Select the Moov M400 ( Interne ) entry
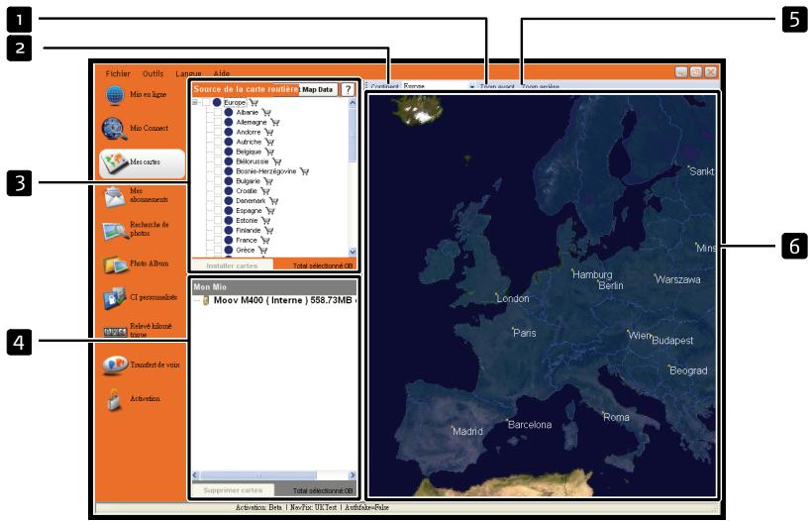The height and width of the screenshot is (521, 812). (x=283, y=300)
